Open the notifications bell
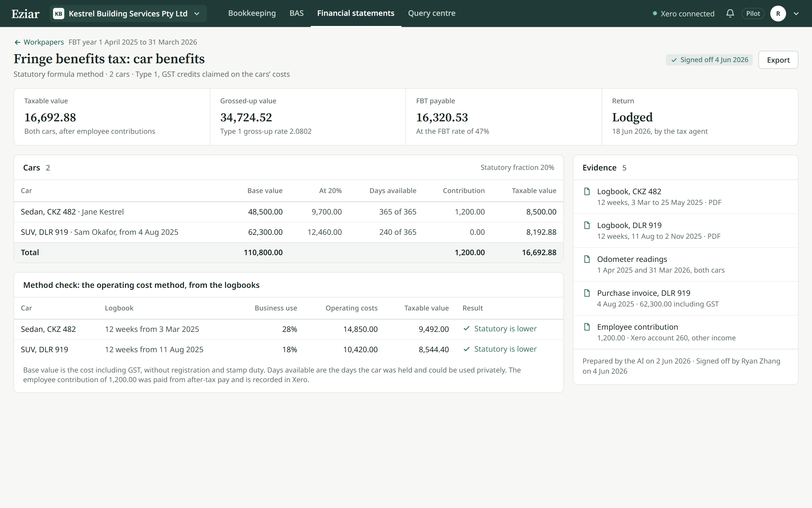The width and height of the screenshot is (812, 508). pyautogui.click(x=730, y=14)
